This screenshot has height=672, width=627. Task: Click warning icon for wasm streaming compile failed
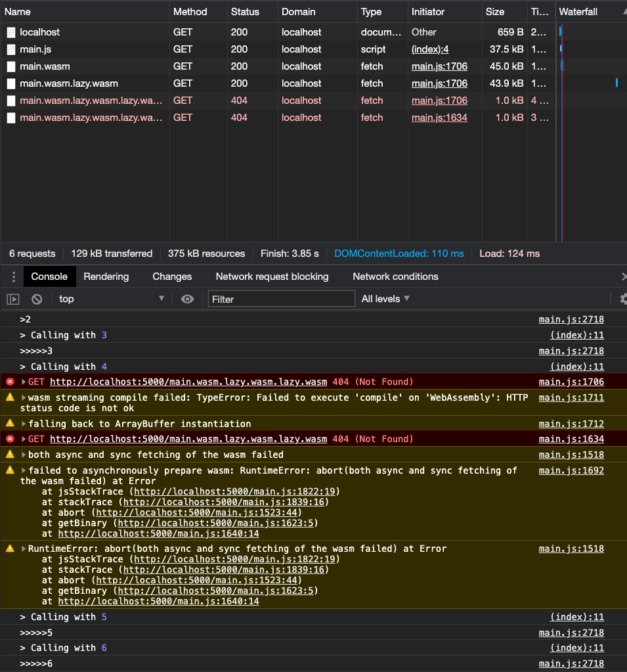(11, 397)
